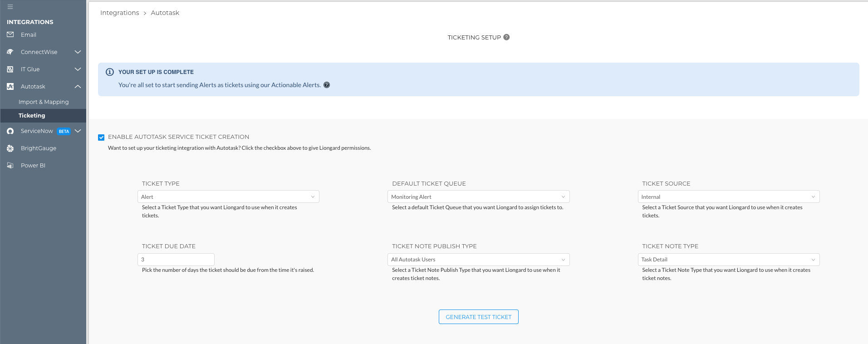Image resolution: width=868 pixels, height=344 pixels.
Task: Click the ServiceNow logo icon
Action: coord(10,131)
